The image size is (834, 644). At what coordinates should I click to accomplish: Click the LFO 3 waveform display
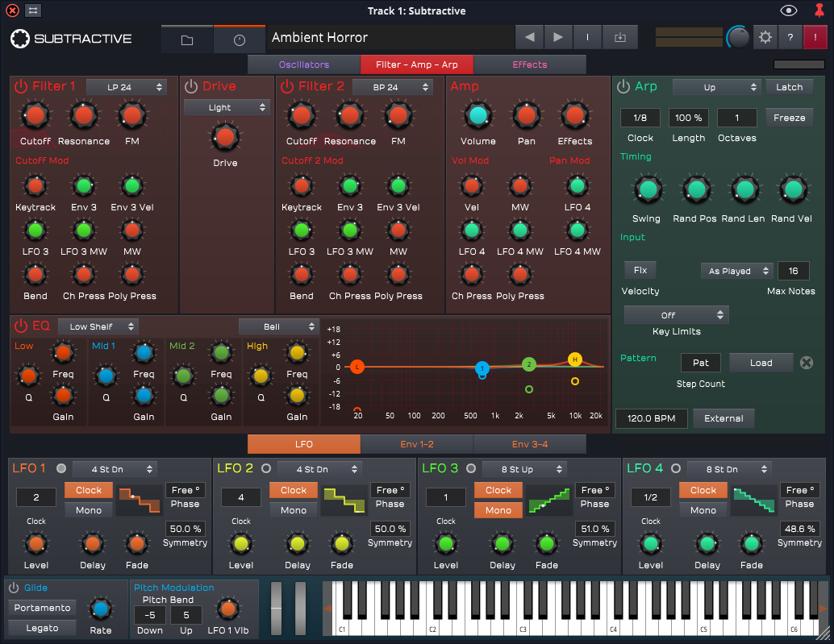549,500
